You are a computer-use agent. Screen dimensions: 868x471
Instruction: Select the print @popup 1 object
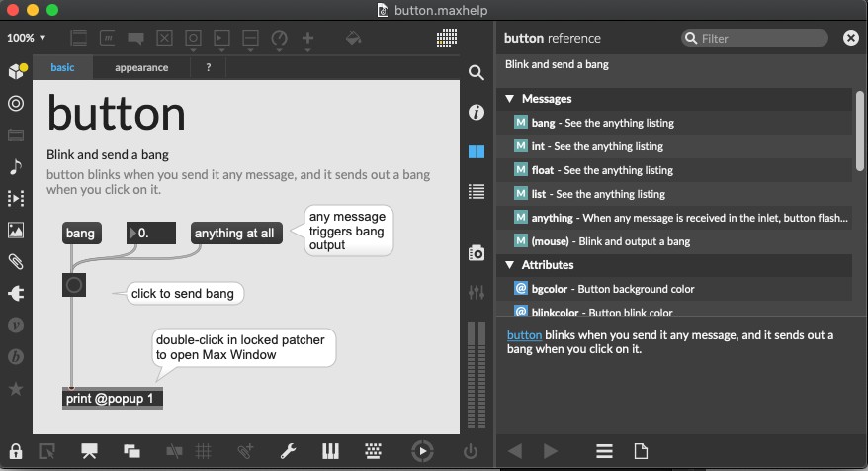pos(113,399)
